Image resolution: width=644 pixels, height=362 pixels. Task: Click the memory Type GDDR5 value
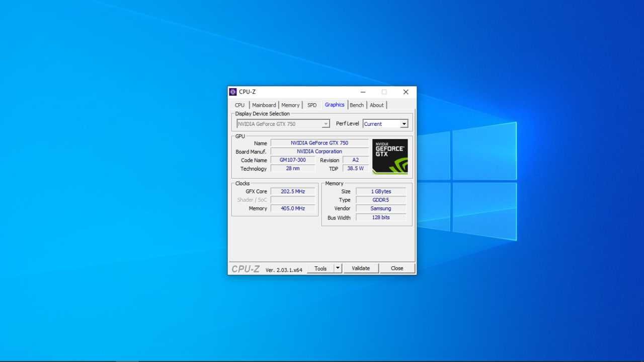(381, 200)
